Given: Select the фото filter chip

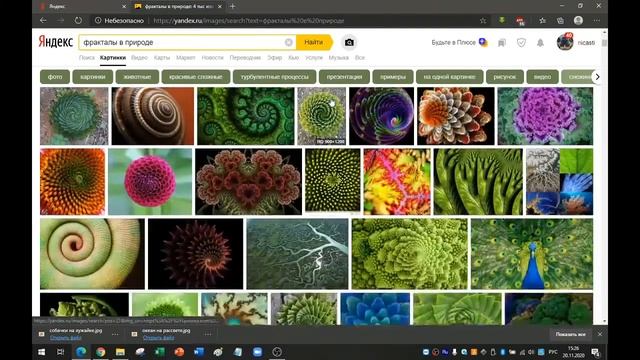Looking at the screenshot, I should coord(55,77).
